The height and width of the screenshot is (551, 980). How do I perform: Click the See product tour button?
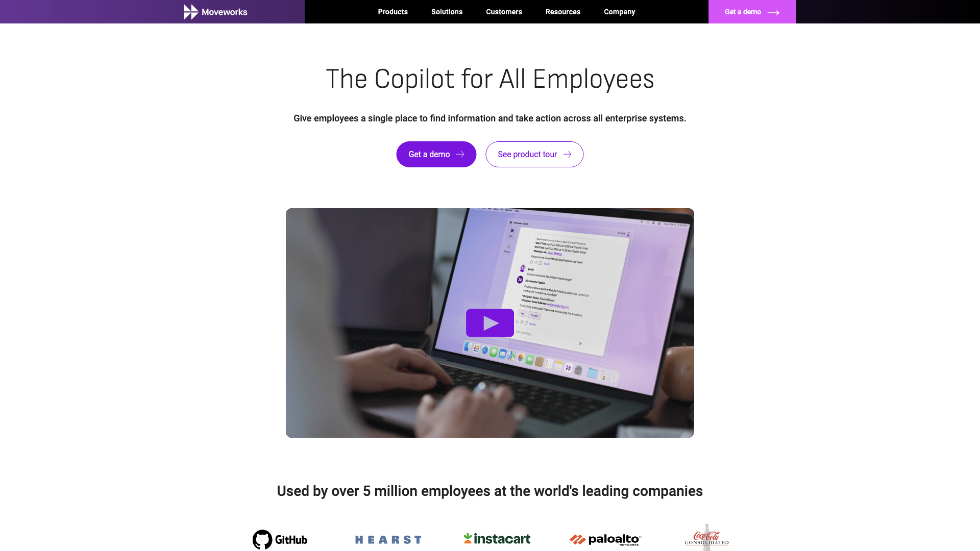point(534,154)
